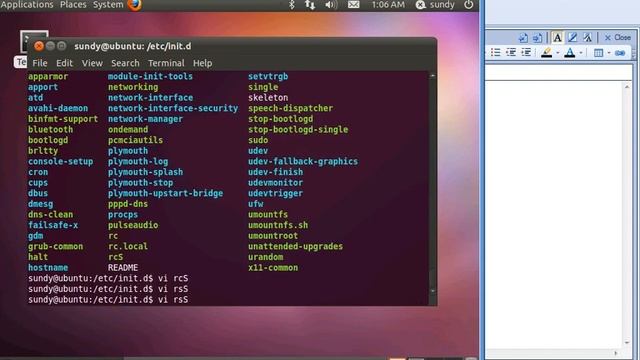Click the next page arrow icon in right panel

click(538, 38)
